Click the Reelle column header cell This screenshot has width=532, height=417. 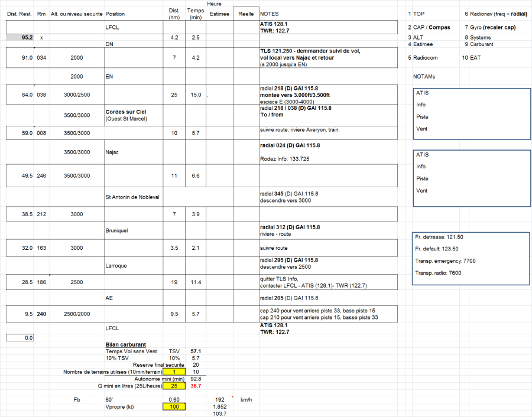[x=245, y=13]
